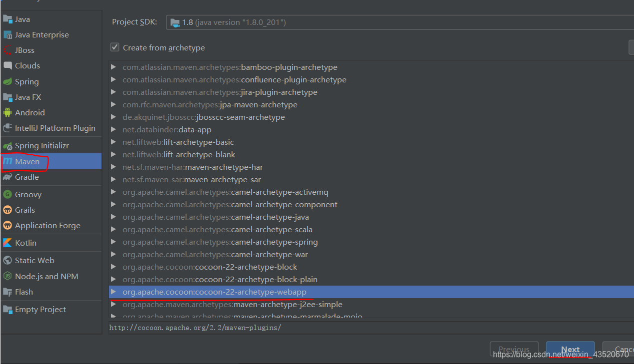The image size is (634, 364).
Task: Click the cocoon maven-plugins URL text
Action: coord(195,328)
